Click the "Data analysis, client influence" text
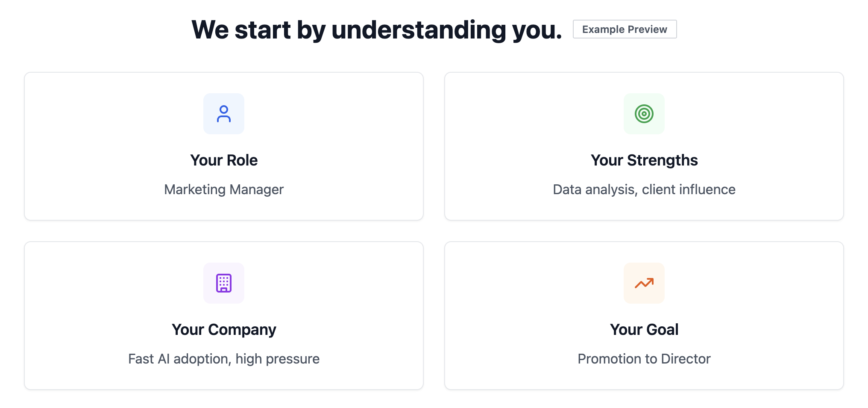 click(644, 189)
